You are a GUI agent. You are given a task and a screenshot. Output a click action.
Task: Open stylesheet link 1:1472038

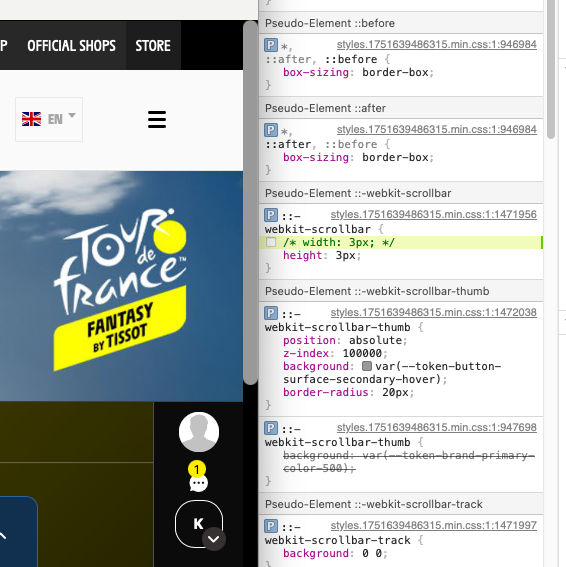click(434, 312)
